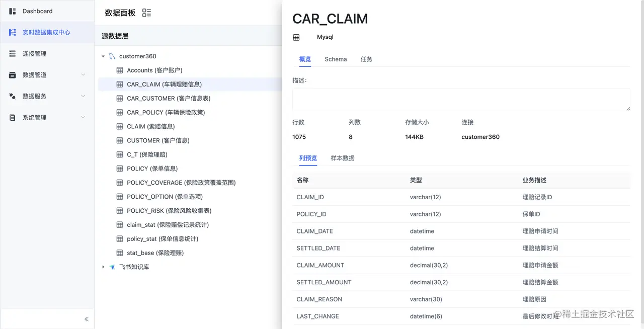Click table icon next to POLICY_OPTION

(x=120, y=197)
